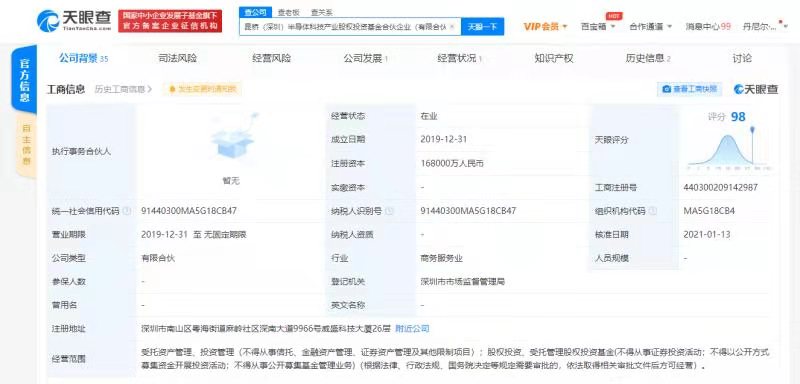The image size is (800, 384).
Task: Clear the search box with the x icon
Action: (452, 27)
